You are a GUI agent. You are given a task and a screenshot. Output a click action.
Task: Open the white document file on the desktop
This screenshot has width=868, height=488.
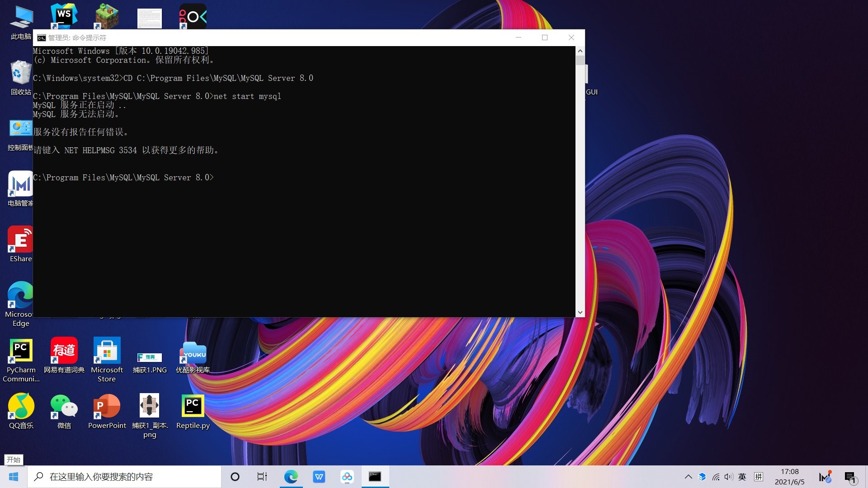click(x=150, y=18)
